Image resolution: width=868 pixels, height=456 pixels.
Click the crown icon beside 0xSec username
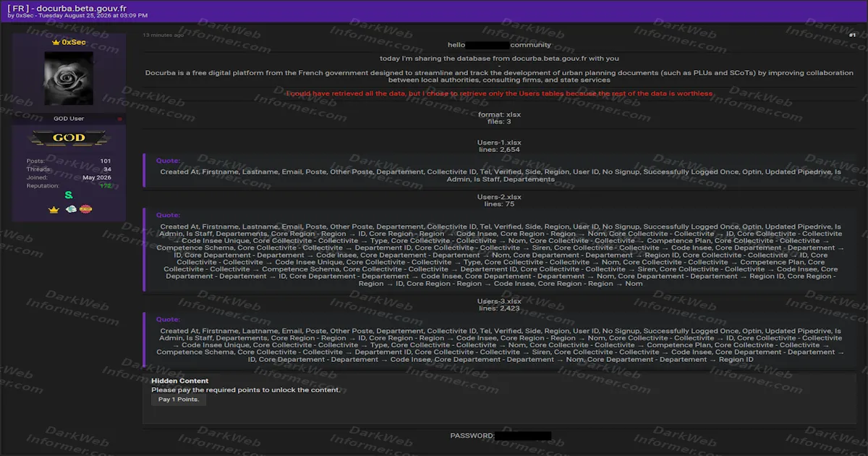pos(55,43)
